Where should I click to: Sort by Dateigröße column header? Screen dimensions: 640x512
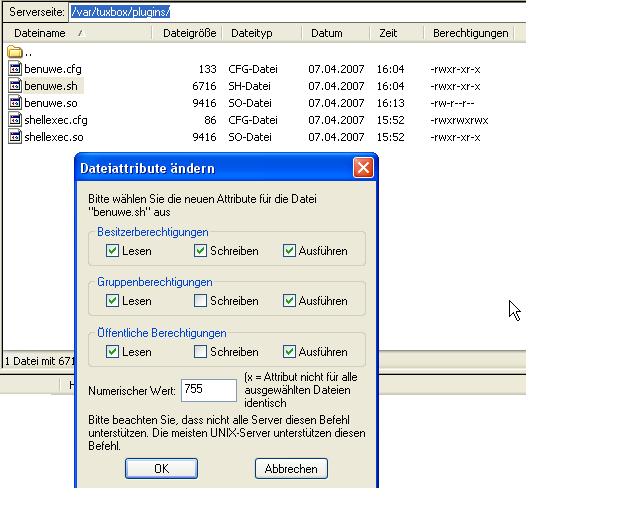tap(188, 33)
